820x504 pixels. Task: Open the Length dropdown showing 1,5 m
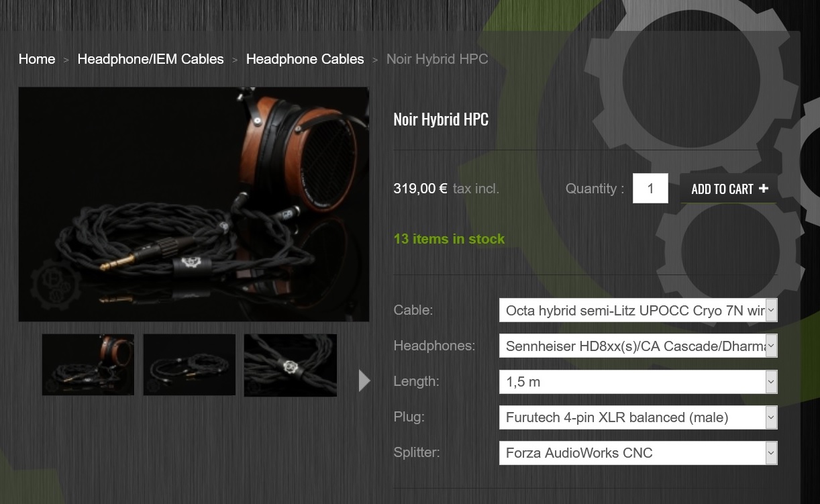click(638, 382)
